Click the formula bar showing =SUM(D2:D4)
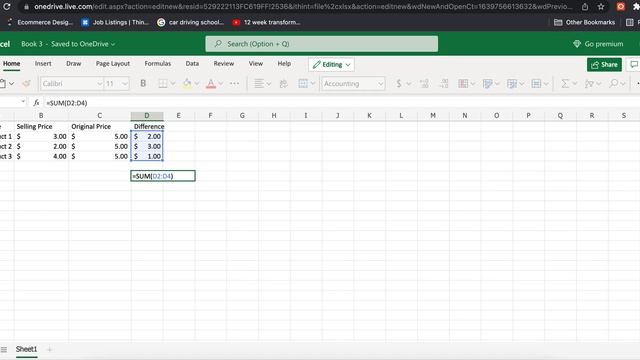 point(342,103)
